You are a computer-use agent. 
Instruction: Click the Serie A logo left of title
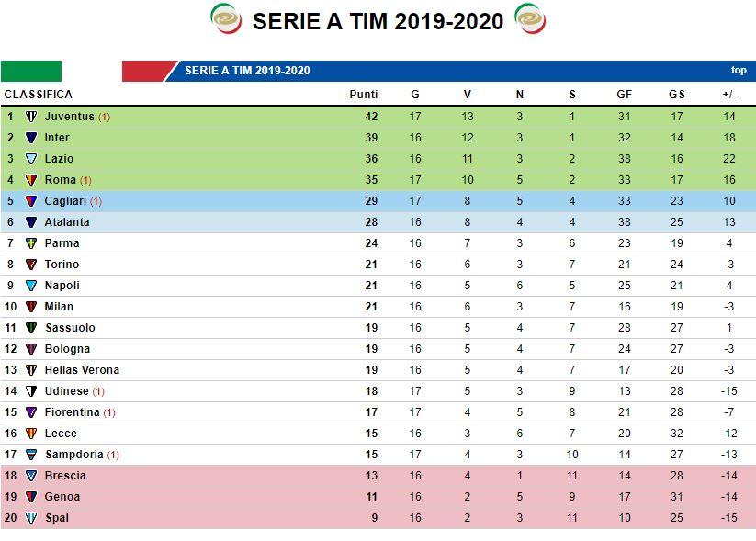226,18
